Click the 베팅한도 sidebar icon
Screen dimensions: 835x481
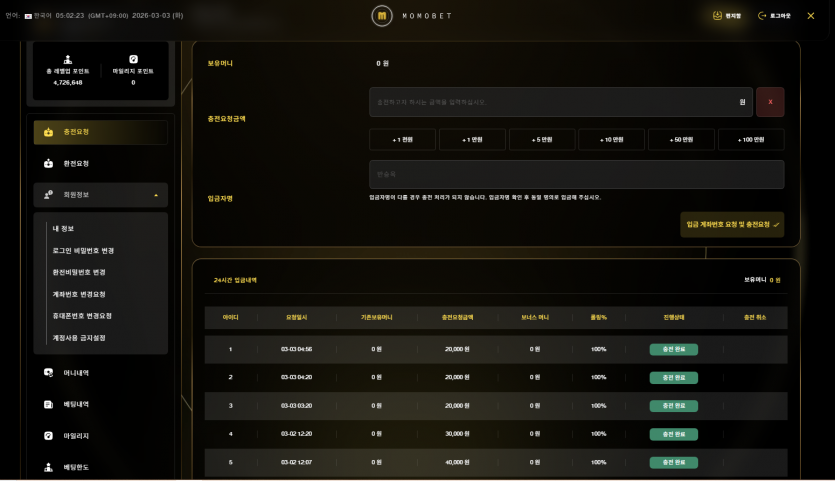[x=48, y=467]
